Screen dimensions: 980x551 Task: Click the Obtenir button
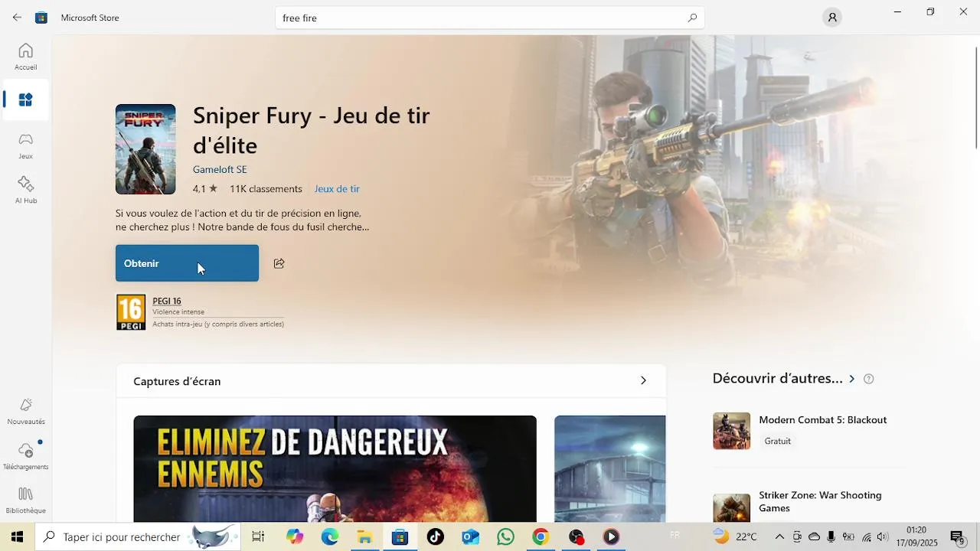[x=187, y=263]
